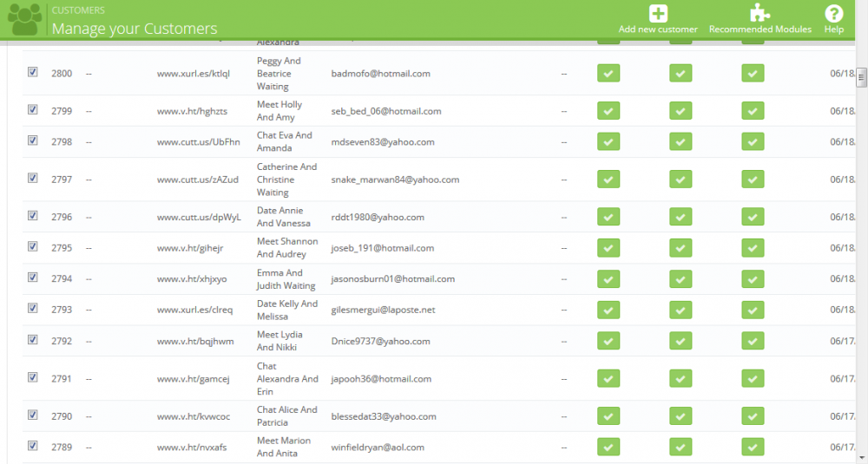This screenshot has width=868, height=464.
Task: Toggle rightmost green check for customer 2800
Action: [x=753, y=73]
